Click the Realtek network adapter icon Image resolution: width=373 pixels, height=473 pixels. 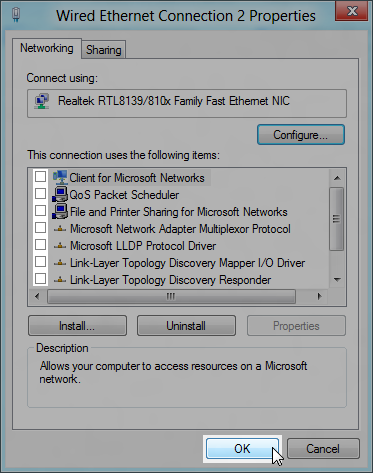[42, 101]
